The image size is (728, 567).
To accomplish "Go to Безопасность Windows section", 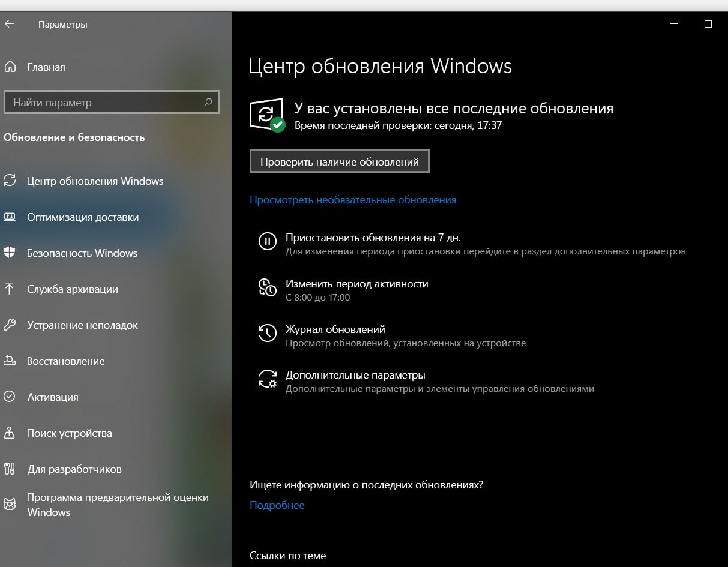I will click(82, 253).
